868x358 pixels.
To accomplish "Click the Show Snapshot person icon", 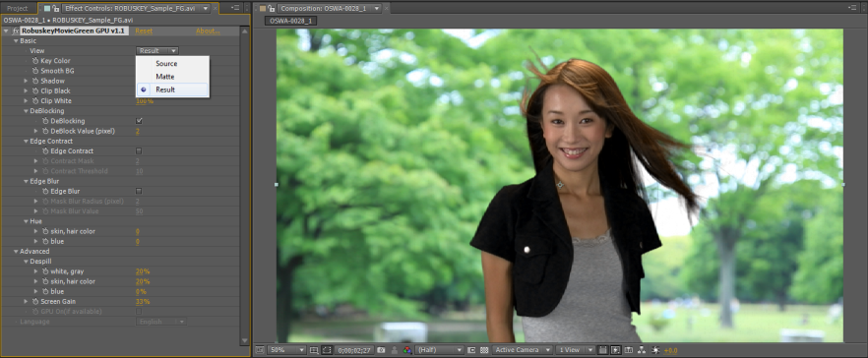I will [x=394, y=350].
